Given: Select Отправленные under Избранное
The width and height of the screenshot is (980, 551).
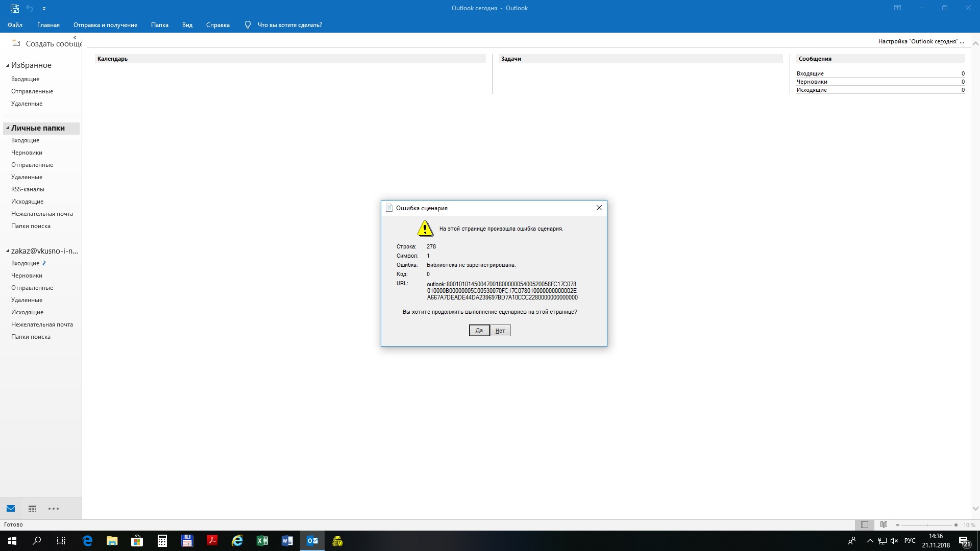Looking at the screenshot, I should click(x=32, y=91).
